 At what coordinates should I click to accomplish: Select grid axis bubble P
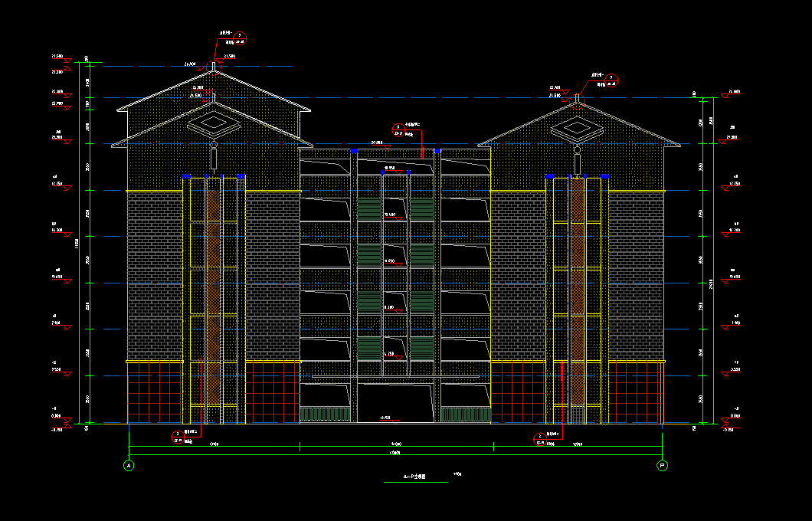tap(662, 465)
